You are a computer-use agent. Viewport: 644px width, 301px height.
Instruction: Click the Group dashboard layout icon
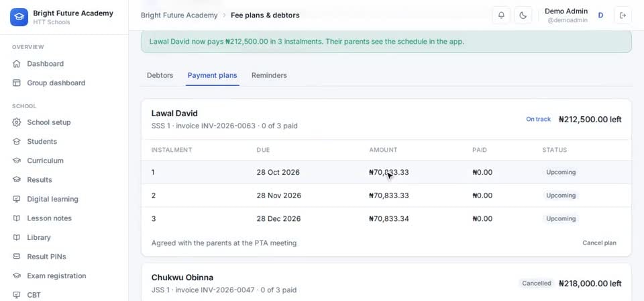[x=16, y=83]
